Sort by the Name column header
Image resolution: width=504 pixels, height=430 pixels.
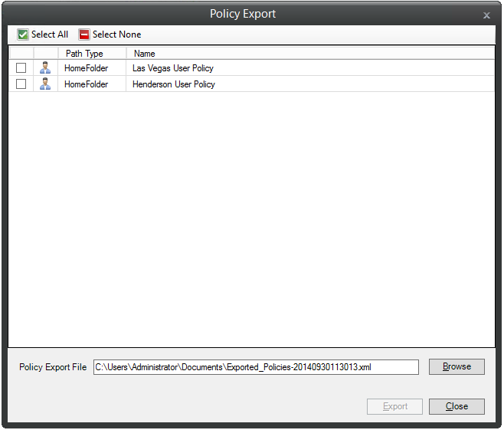(310, 54)
